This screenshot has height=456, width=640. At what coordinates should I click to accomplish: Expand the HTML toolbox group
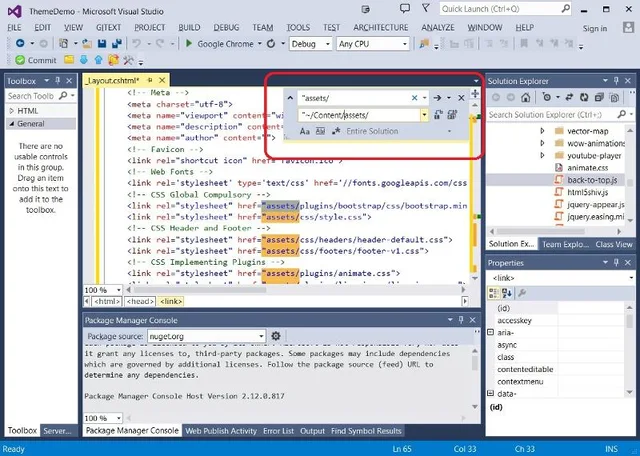[11, 111]
